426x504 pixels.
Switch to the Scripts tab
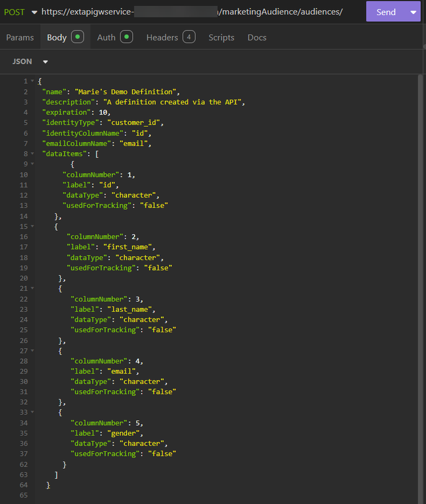(x=221, y=38)
